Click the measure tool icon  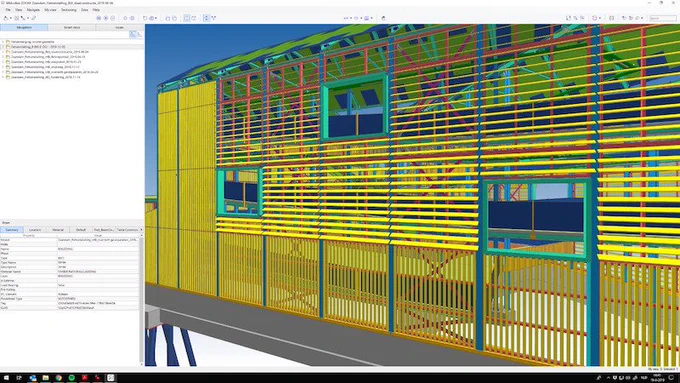33,18
